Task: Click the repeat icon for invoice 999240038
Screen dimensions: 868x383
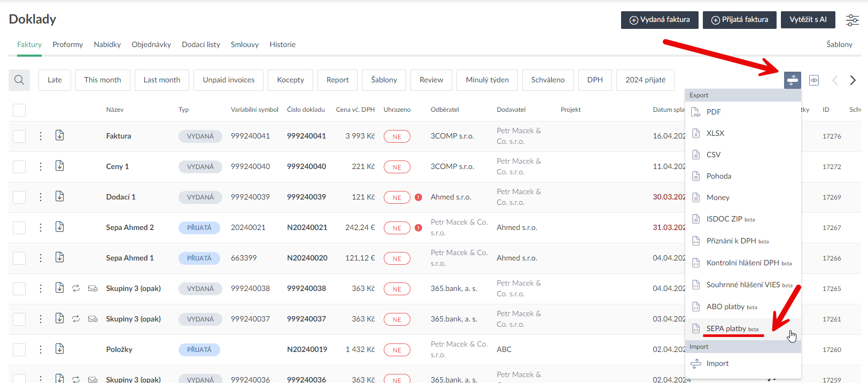Action: click(76, 288)
